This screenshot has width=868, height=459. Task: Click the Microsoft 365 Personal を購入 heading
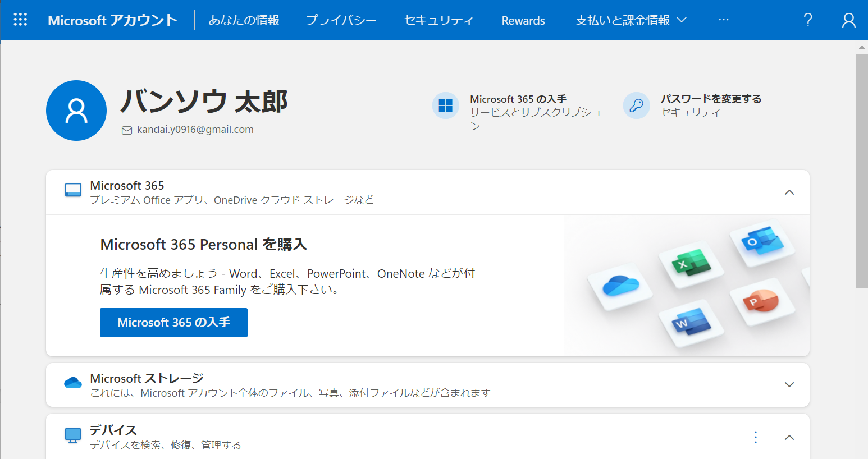click(x=204, y=245)
